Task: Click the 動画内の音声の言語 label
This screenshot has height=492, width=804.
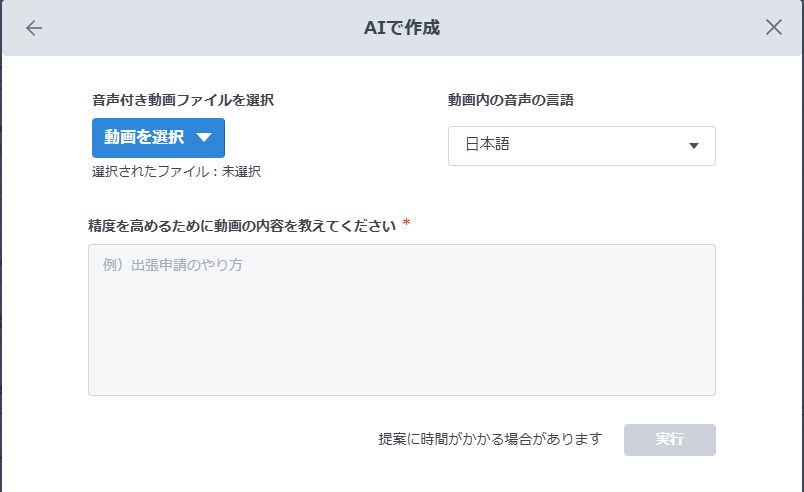Action: point(511,100)
